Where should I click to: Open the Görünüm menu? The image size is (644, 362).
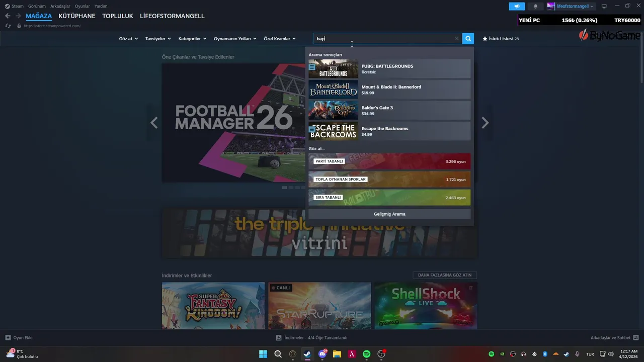coord(37,6)
